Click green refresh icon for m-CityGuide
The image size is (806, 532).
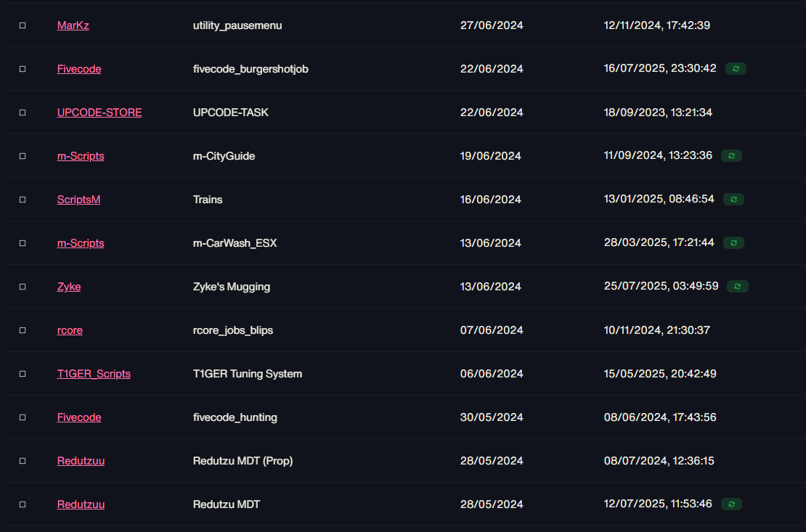731,155
